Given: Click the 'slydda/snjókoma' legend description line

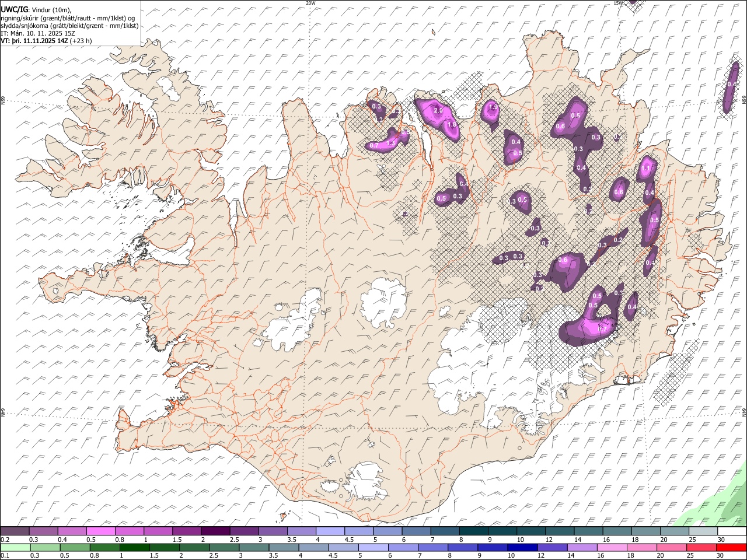Looking at the screenshot, I should tap(69, 26).
